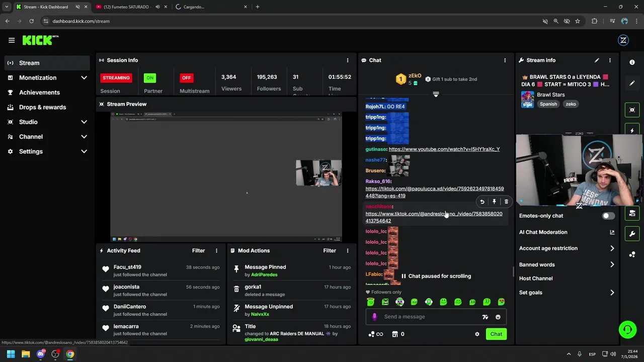Mute audio on the Fumeteo SATURADO tab
The image size is (644, 362).
pos(158,7)
